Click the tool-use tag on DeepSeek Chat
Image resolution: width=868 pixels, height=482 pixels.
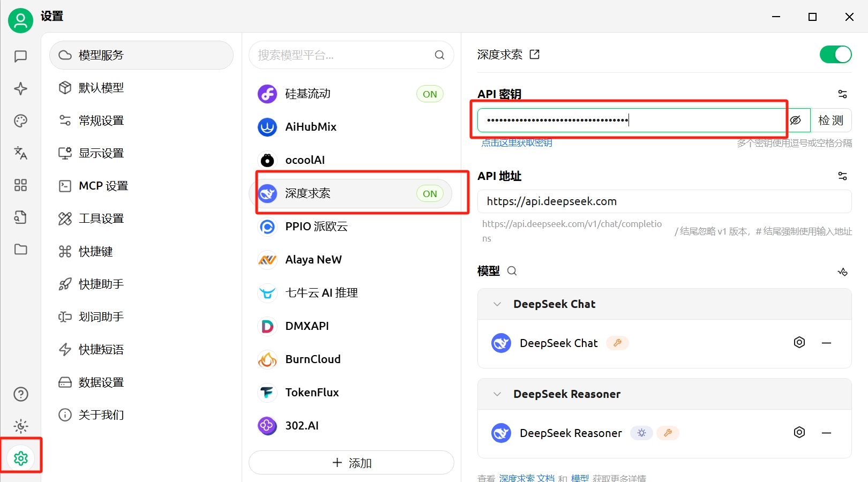point(617,343)
